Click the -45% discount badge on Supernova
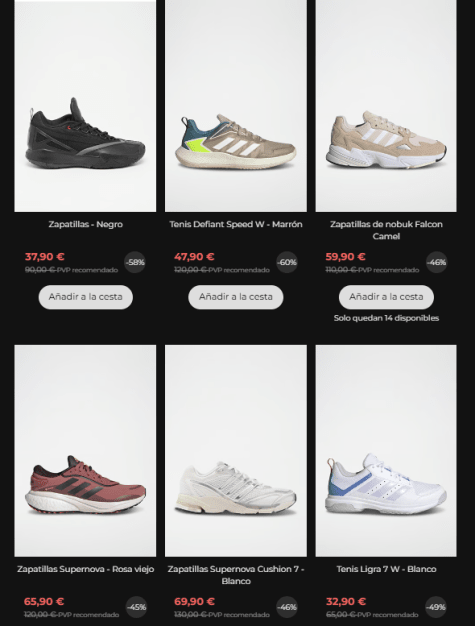The height and width of the screenshot is (626, 475). [136, 607]
